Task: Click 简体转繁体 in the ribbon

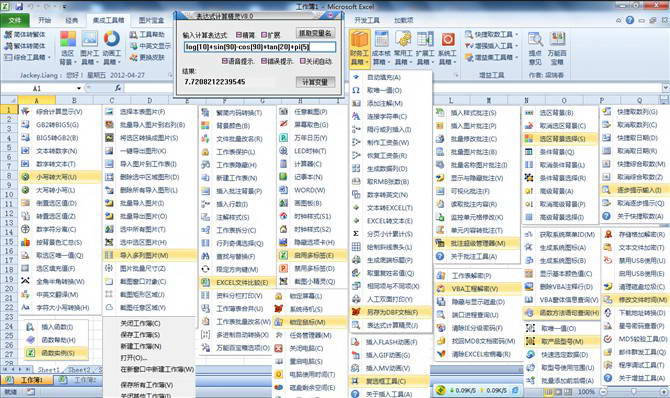Action: click(x=26, y=34)
